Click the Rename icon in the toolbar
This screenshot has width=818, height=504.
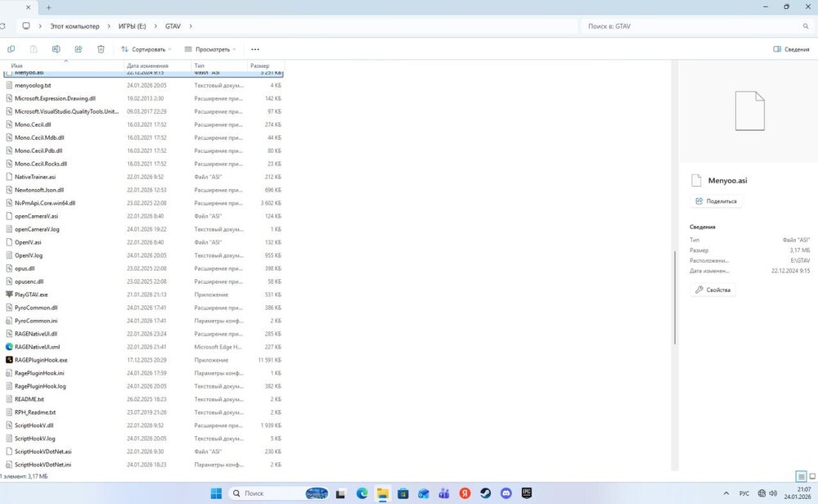56,49
